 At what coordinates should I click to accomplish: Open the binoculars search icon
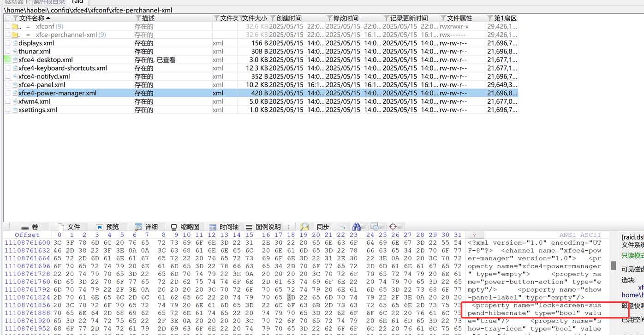(357, 226)
